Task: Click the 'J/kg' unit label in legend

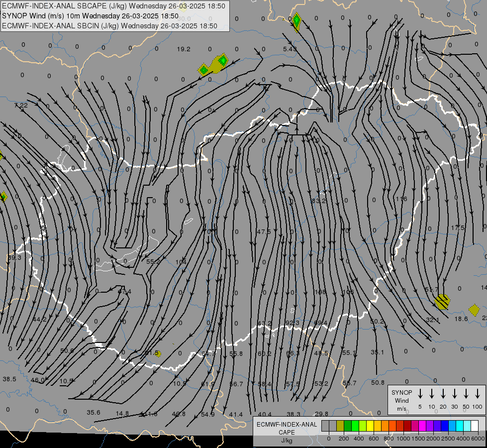Action: [x=287, y=441]
